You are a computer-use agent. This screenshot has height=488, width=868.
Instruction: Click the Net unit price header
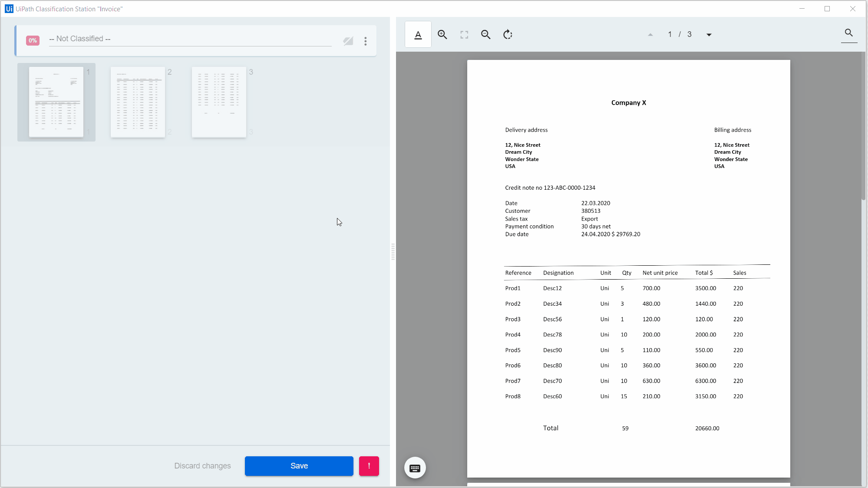[x=660, y=273]
